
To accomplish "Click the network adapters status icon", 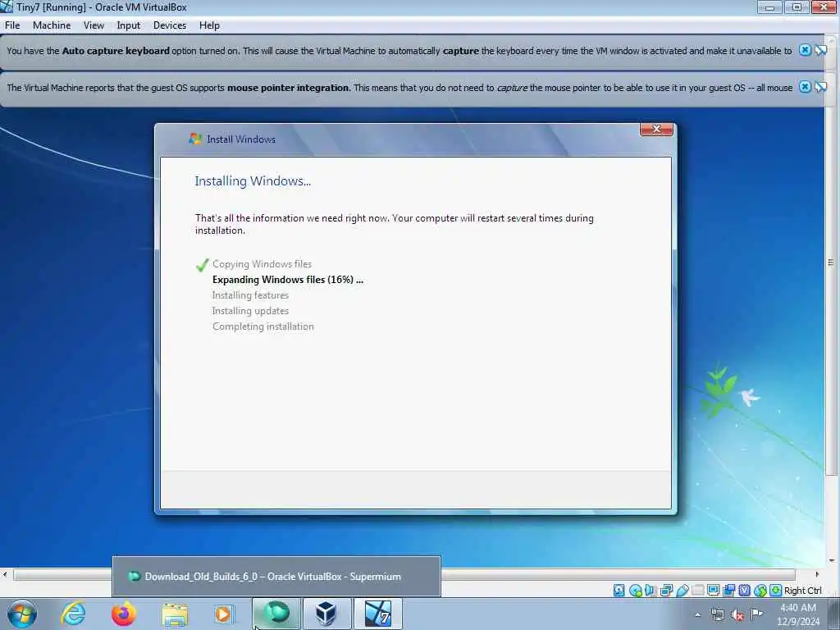I will (x=666, y=591).
